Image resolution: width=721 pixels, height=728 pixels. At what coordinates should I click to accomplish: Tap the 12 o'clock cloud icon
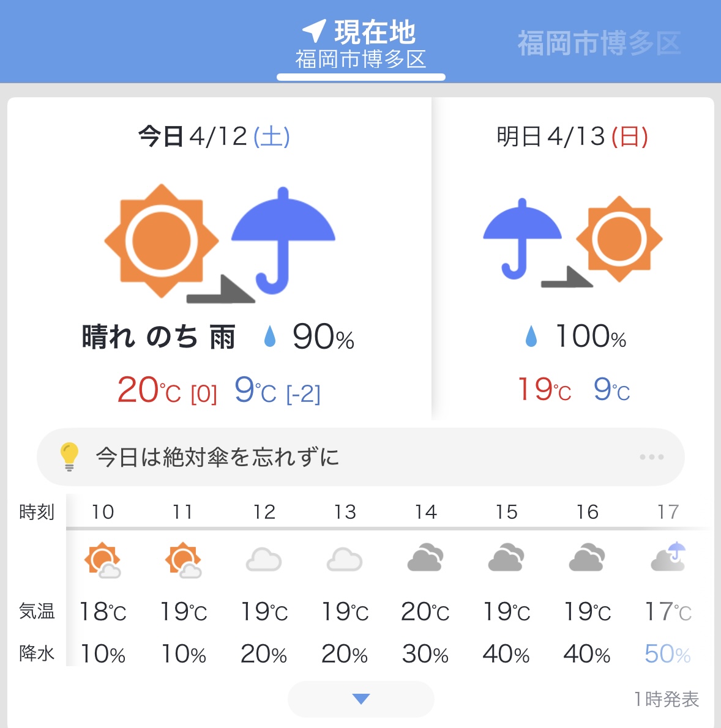tap(264, 560)
